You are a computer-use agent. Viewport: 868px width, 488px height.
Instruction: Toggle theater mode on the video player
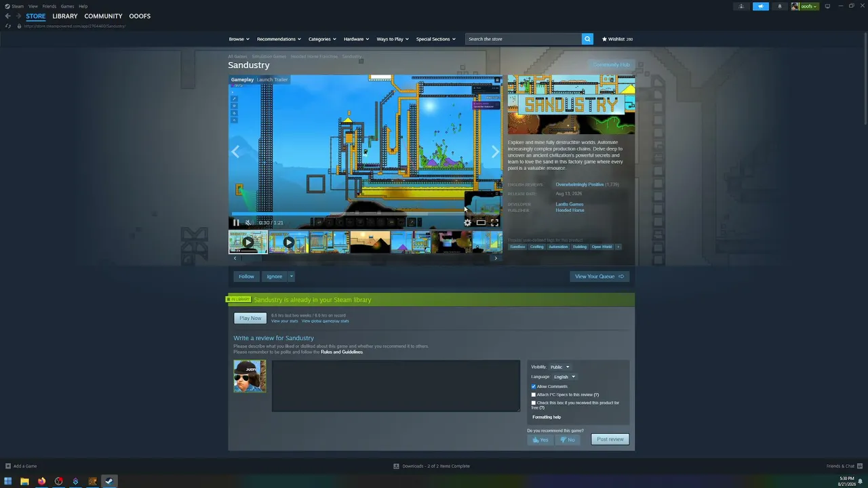[x=481, y=222]
